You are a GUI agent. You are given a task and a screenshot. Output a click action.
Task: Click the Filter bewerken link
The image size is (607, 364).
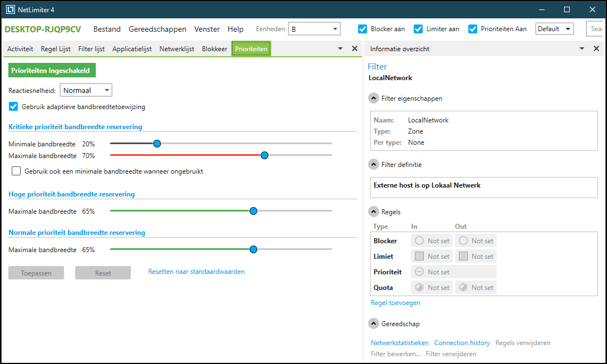tap(395, 354)
